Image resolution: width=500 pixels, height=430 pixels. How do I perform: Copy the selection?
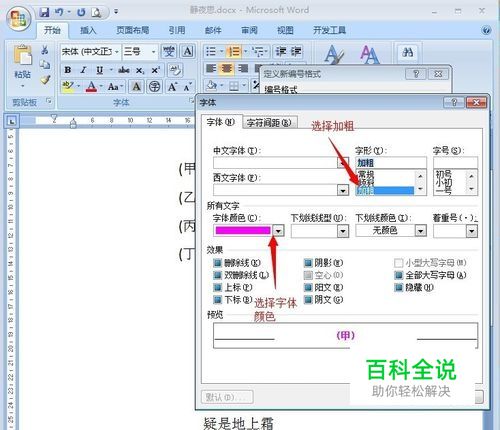pyautogui.click(x=44, y=65)
